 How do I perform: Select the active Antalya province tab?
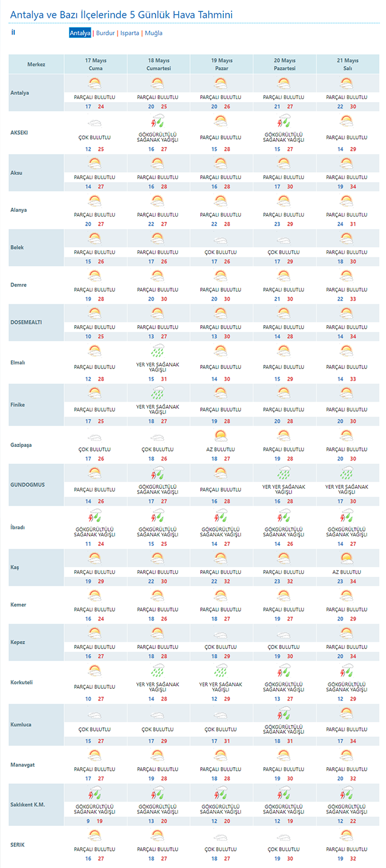pos(80,33)
